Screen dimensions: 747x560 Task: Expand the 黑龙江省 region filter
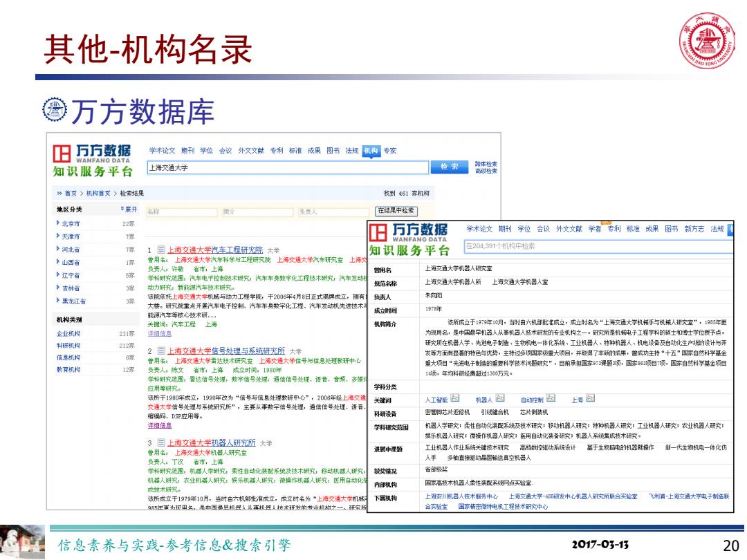58,301
